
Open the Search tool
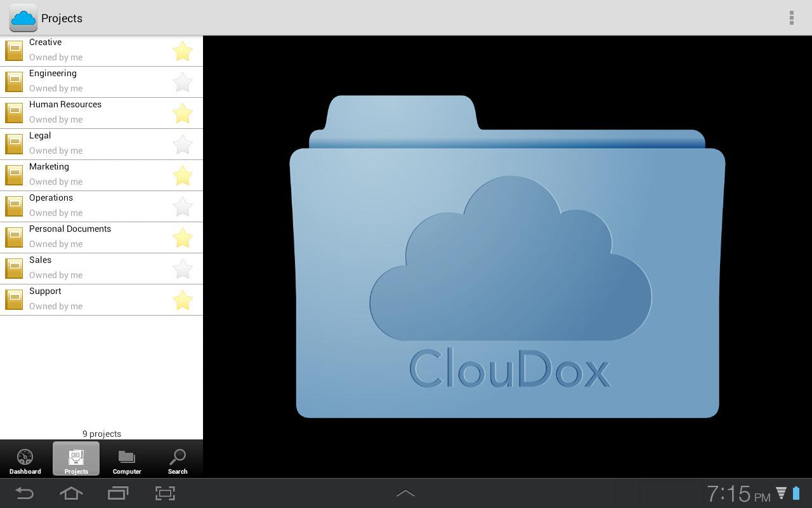pos(178,458)
